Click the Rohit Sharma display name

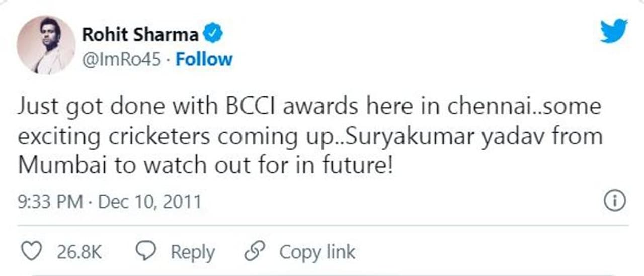(x=140, y=35)
